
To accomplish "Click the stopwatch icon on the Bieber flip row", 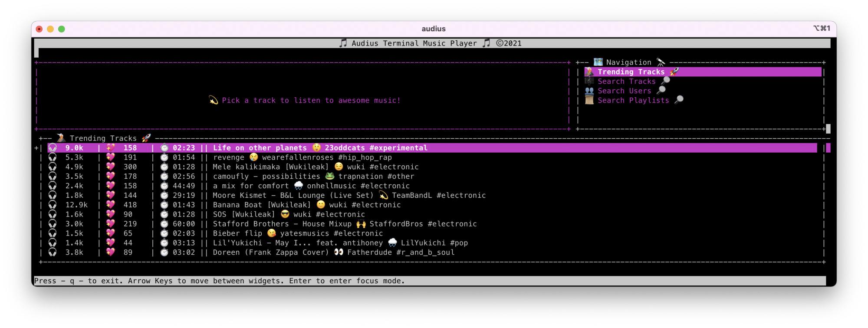I will coord(164,233).
